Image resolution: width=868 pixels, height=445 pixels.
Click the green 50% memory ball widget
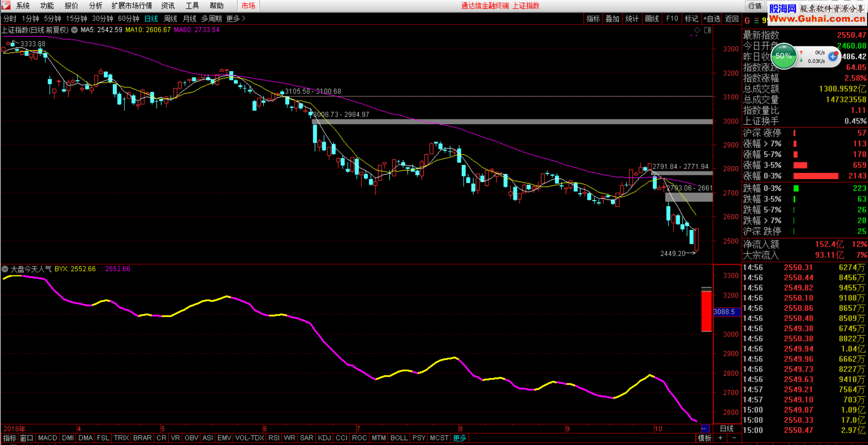[783, 56]
